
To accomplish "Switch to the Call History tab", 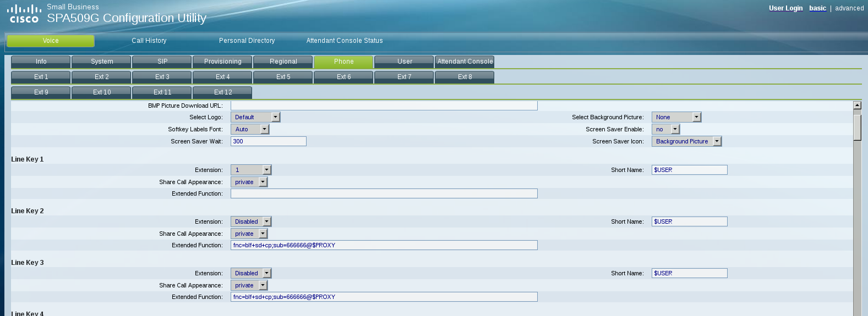I will coord(149,41).
